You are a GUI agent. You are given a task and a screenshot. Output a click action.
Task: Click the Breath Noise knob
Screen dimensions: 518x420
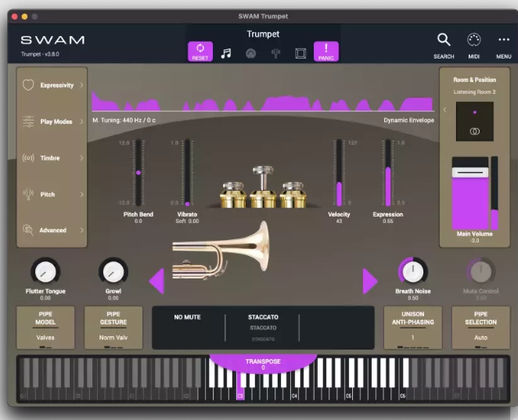pos(413,272)
